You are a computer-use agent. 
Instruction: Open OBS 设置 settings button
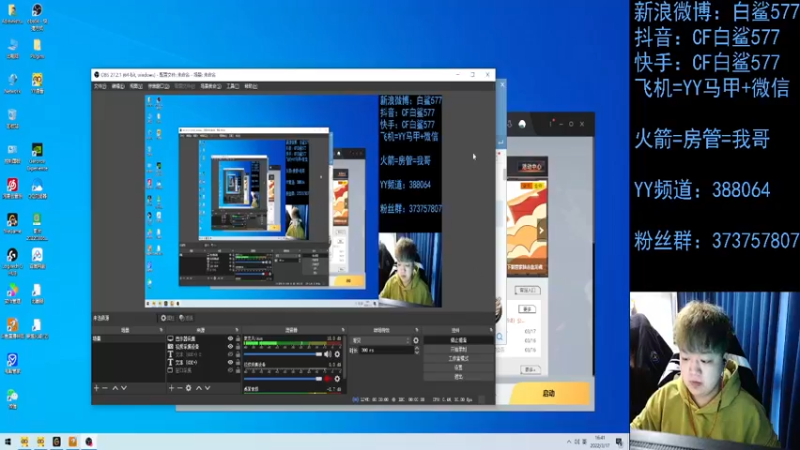[459, 368]
